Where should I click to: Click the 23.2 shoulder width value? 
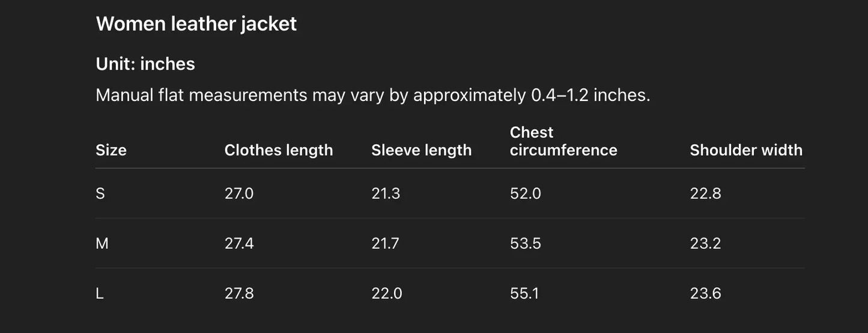pos(705,243)
